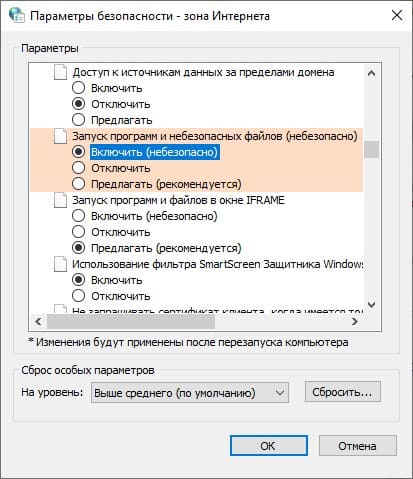This screenshot has height=479, width=413.
Task: Select 'Отключить' under SmartScreen filter setting
Action: click(x=78, y=296)
